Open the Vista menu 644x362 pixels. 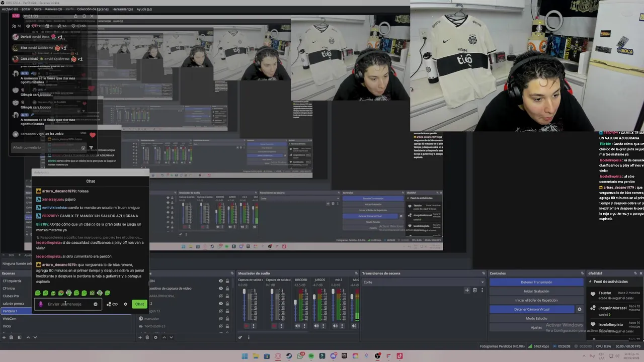tap(38, 9)
